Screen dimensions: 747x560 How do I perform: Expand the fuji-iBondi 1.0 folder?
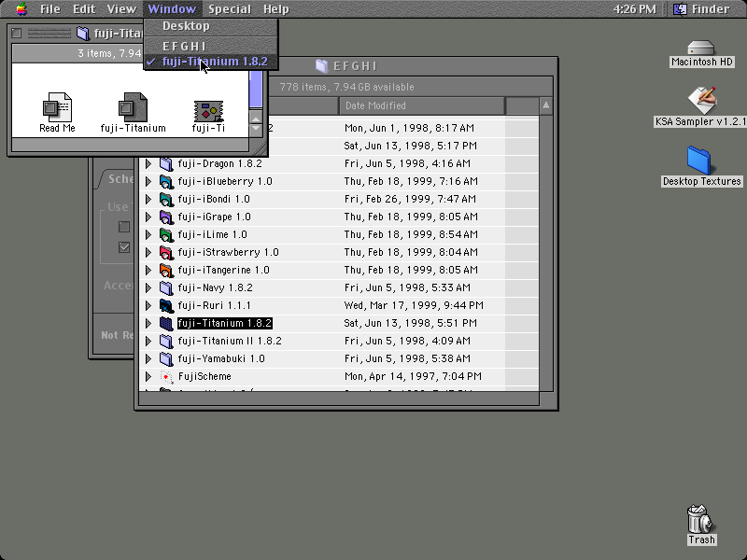148,199
